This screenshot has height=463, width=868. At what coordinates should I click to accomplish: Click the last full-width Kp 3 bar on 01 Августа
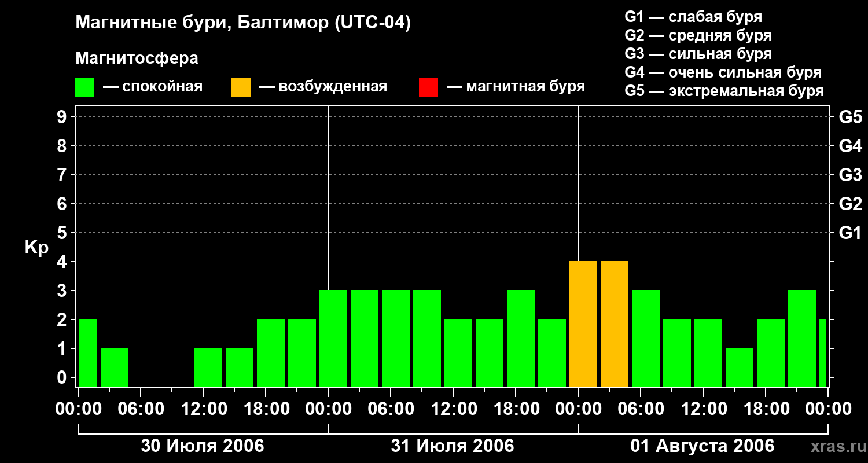(802, 339)
